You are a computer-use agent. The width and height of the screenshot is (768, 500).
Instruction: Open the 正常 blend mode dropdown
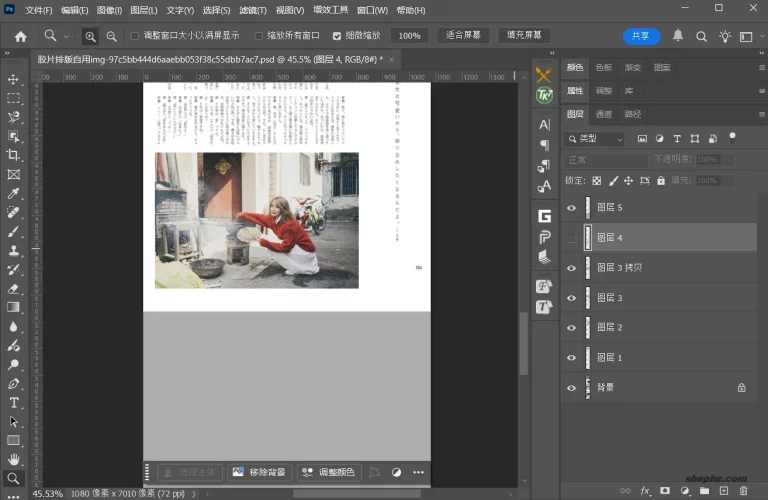[x=607, y=160]
